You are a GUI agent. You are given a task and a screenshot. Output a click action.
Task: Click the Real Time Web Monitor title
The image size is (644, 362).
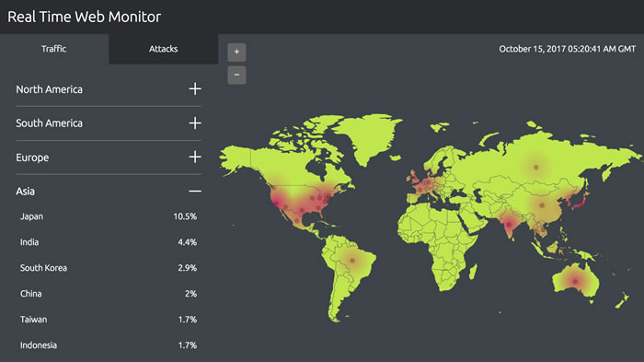[85, 17]
